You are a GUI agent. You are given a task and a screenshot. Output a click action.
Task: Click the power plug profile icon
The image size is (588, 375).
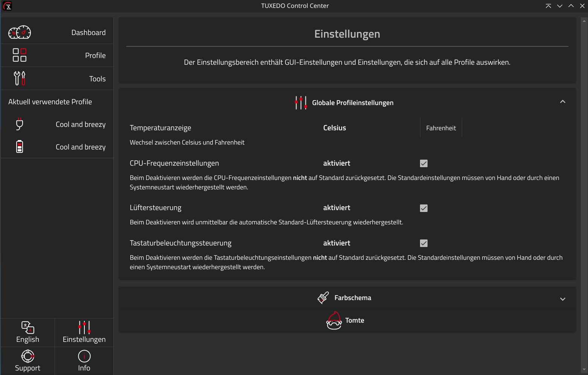[x=20, y=124]
